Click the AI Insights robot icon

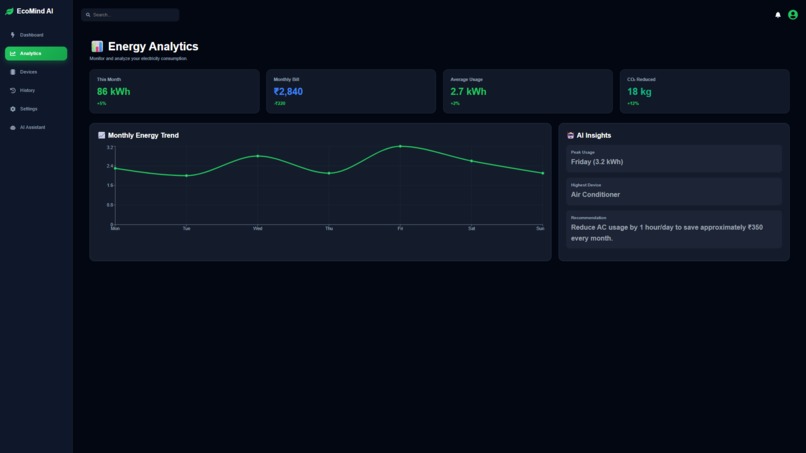pos(570,135)
